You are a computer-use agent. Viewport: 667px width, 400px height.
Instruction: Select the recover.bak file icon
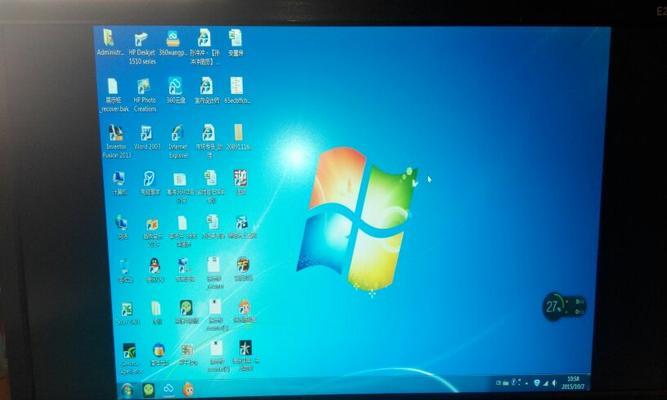[x=114, y=95]
